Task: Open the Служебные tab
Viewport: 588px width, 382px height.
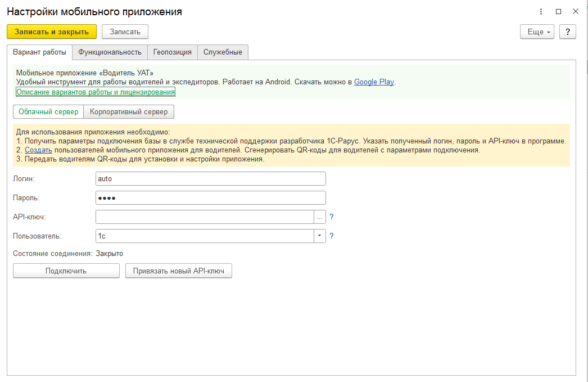Action: pos(223,52)
